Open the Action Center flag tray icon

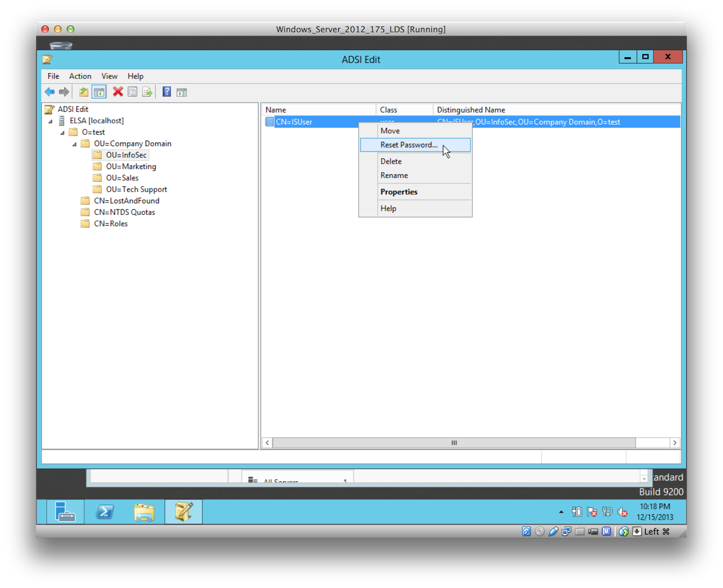[x=592, y=512]
